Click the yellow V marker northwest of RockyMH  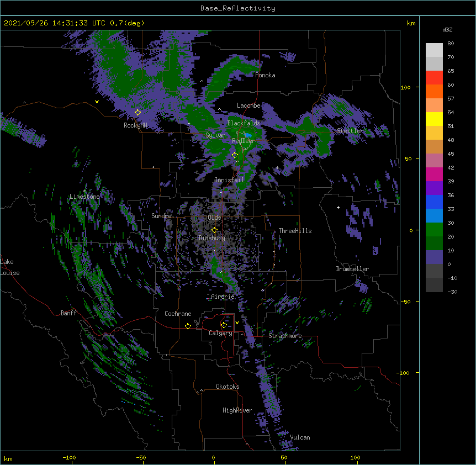point(97,102)
